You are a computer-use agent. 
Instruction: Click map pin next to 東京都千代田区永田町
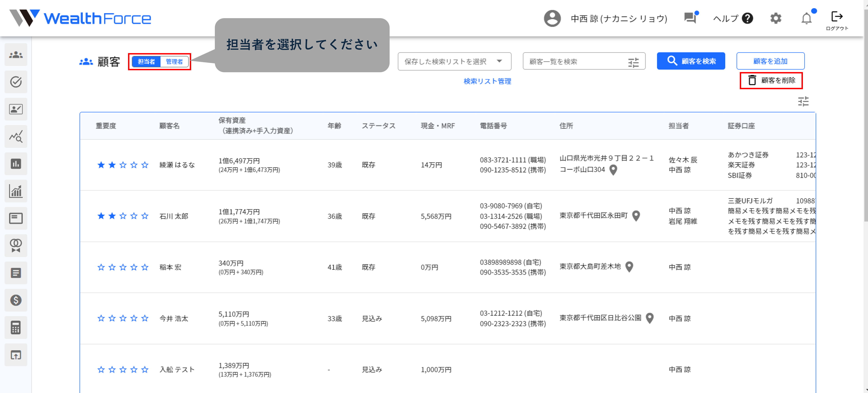tap(636, 216)
